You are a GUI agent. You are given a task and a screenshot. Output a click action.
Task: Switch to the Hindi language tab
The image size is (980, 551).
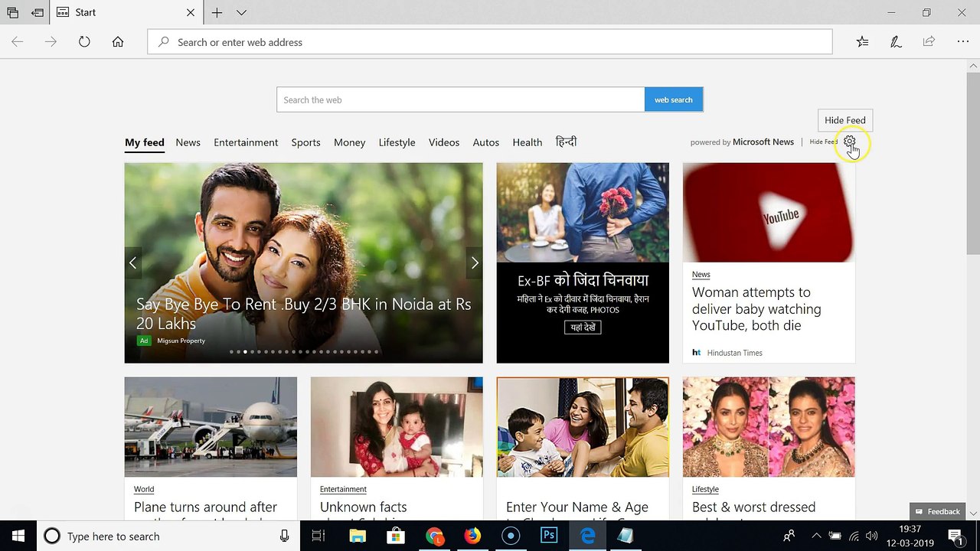click(x=566, y=142)
